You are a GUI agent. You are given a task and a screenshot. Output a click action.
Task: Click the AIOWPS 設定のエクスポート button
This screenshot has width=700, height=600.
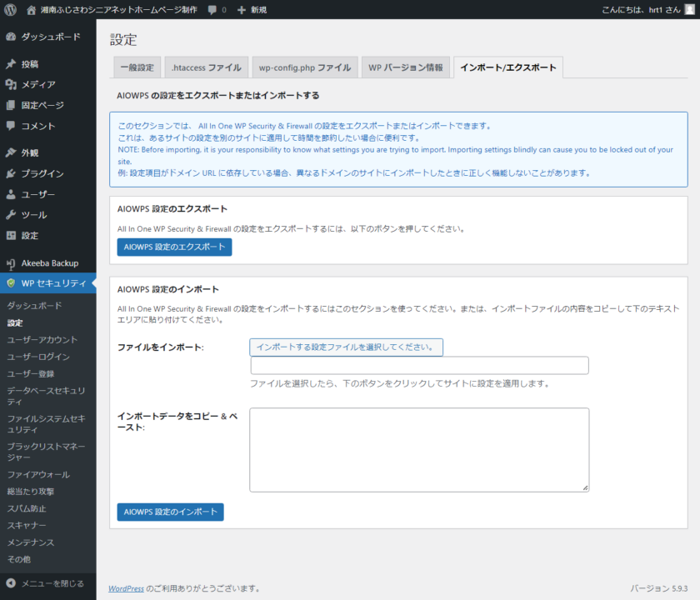click(174, 247)
